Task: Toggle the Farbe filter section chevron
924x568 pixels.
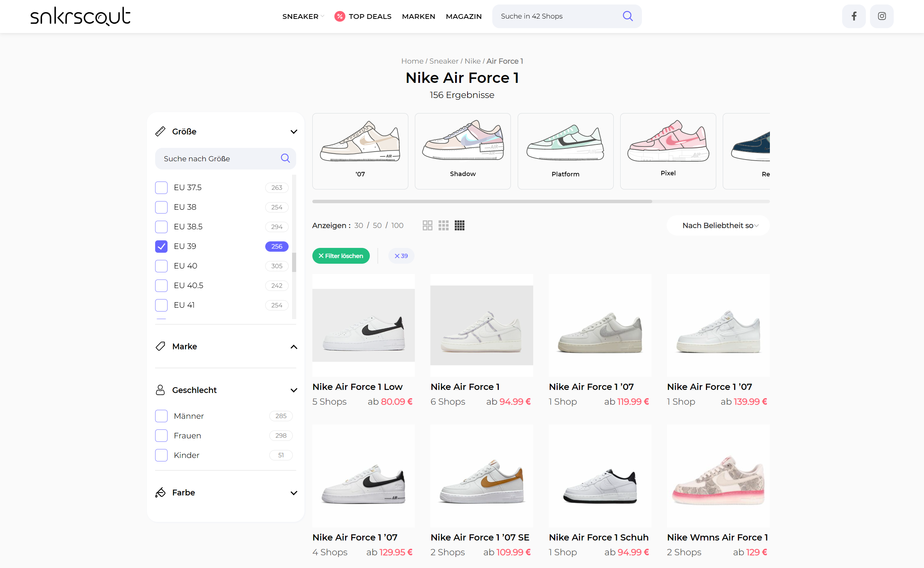Action: 294,493
